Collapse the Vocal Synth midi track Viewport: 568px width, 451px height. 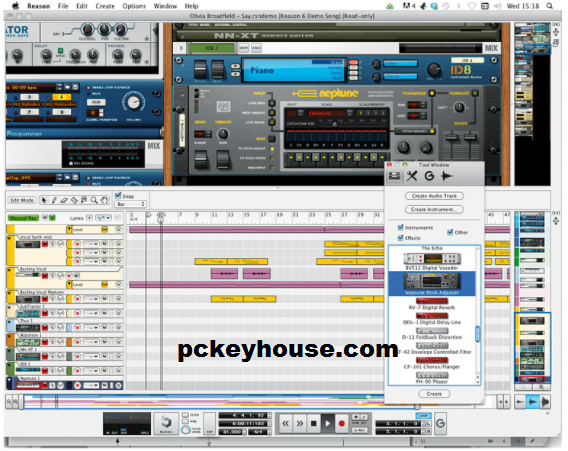pyautogui.click(x=10, y=238)
